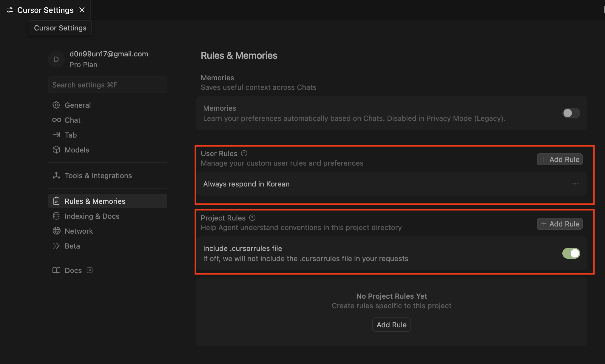
Task: Click the Indexing & Docs database icon
Action: click(x=56, y=216)
